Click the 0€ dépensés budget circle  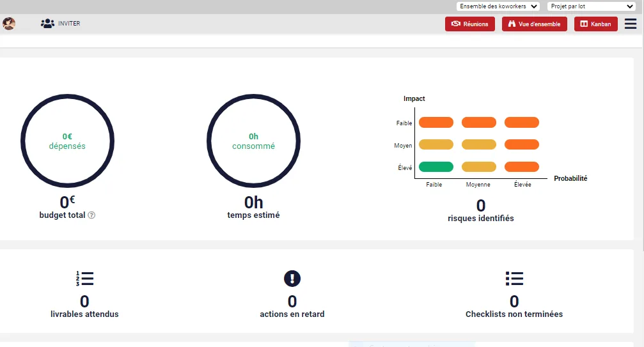pyautogui.click(x=67, y=141)
